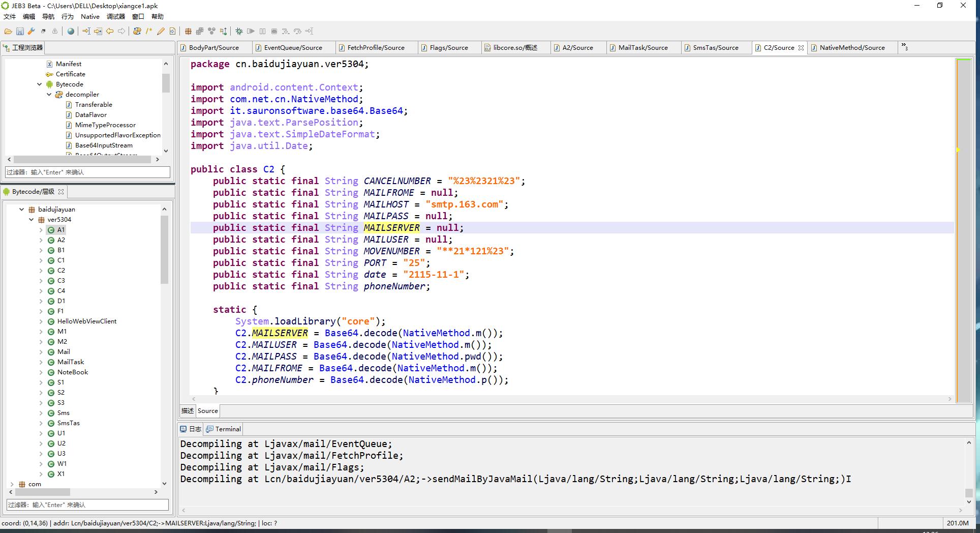Click the project explorer vertical scrollbar thumb
The width and height of the screenshot is (980, 533).
(166, 83)
